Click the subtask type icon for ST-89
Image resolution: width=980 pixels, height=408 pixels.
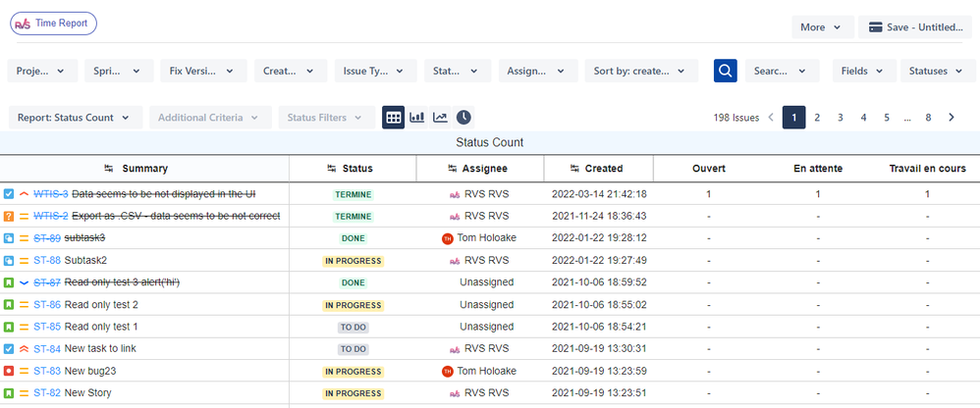9,238
